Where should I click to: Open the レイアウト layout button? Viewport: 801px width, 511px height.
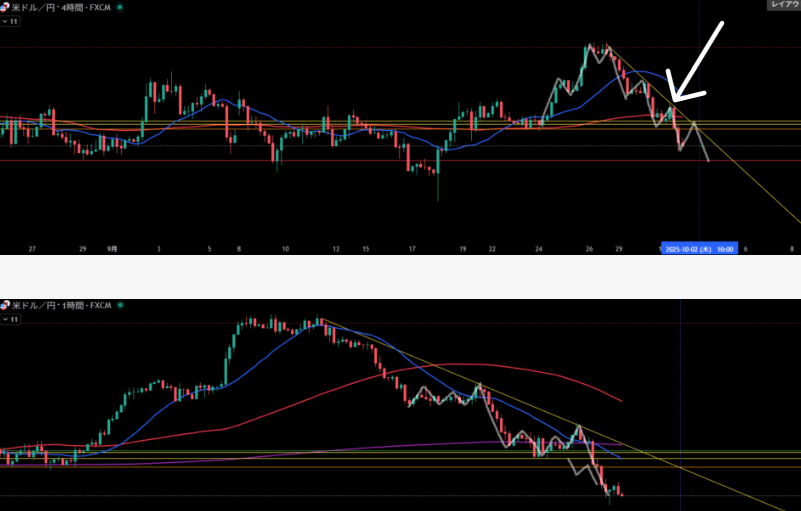click(x=783, y=5)
